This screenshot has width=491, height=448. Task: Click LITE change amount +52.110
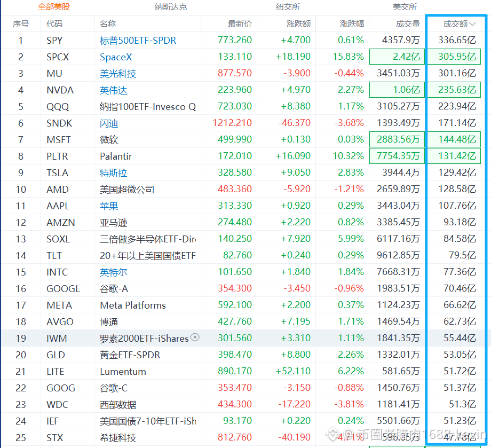[x=293, y=371]
